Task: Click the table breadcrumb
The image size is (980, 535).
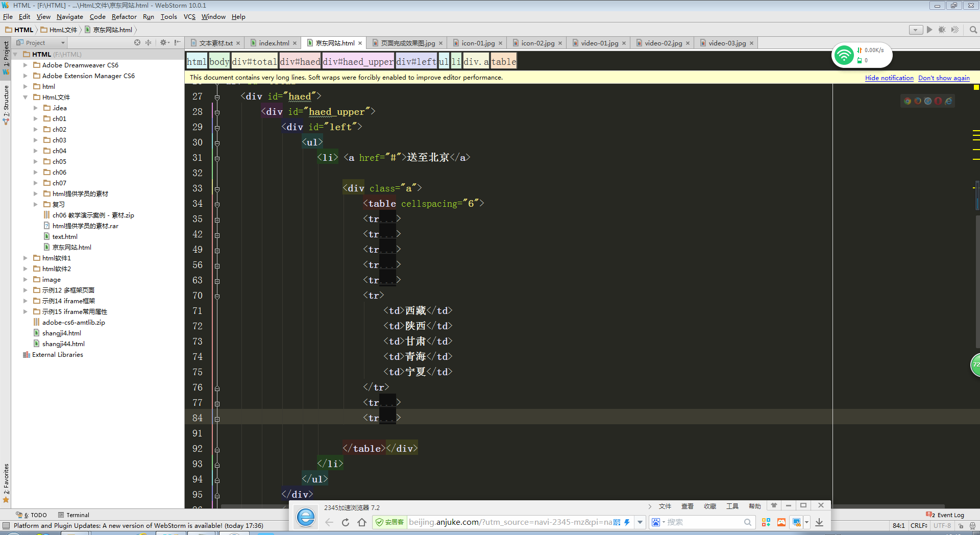Action: point(503,62)
